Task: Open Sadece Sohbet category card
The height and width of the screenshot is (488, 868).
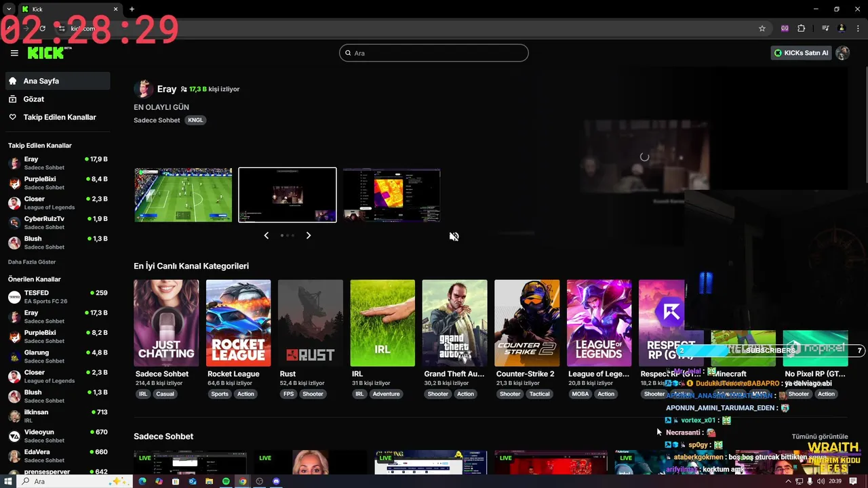Action: pos(166,323)
